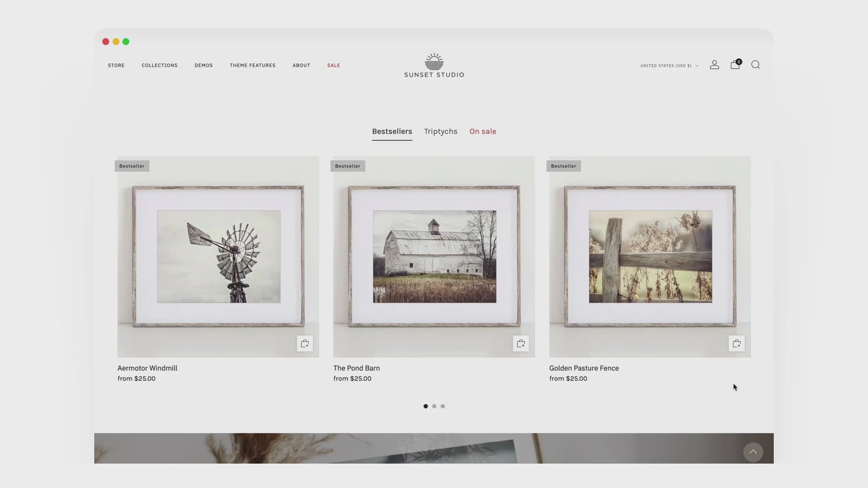
Task: Quick add Golden Pasture Fence to cart
Action: click(736, 344)
